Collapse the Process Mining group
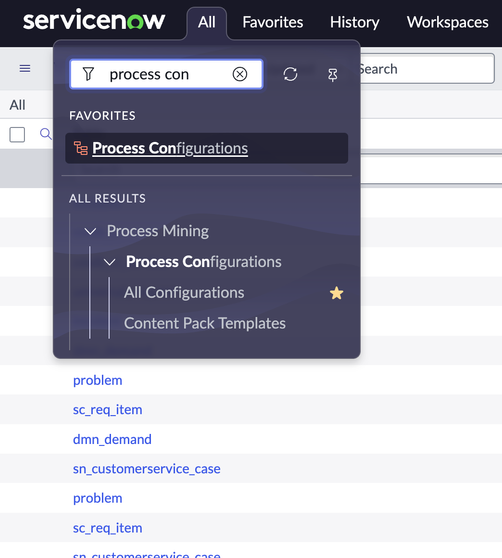Screen dimensions: 502x558 point(90,231)
